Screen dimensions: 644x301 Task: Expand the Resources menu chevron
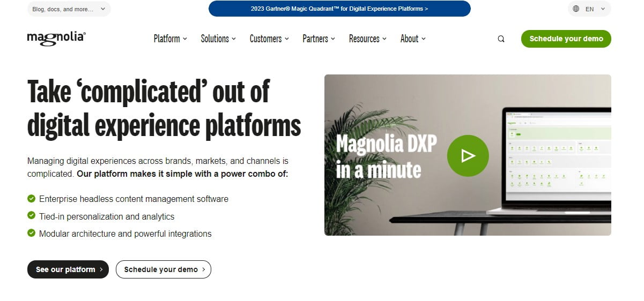coord(384,39)
